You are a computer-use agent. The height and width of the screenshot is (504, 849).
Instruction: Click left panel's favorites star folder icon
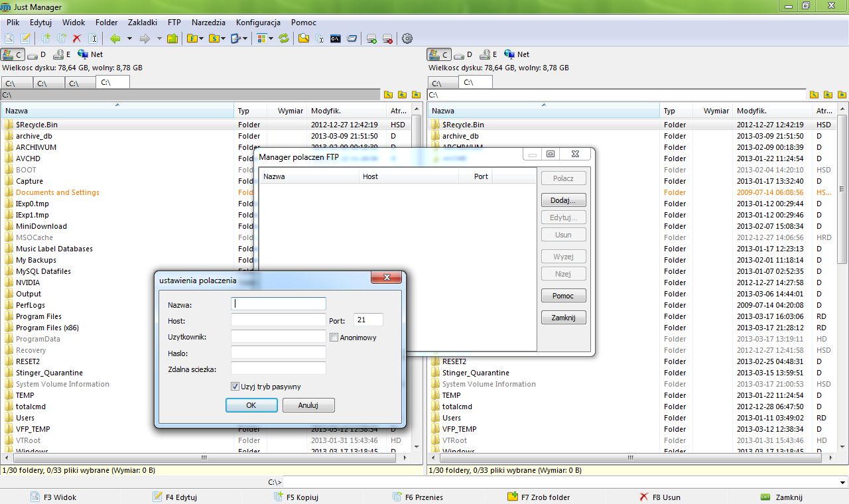click(x=416, y=95)
